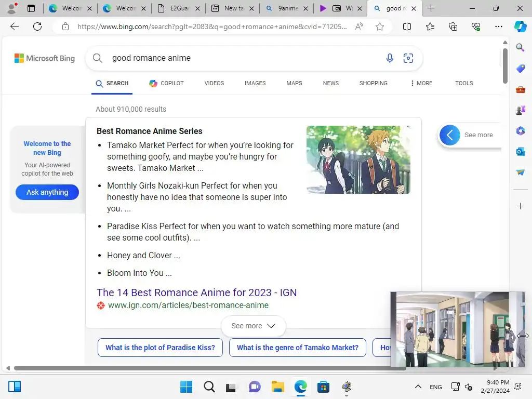Open the Widgets panel icon

[15, 387]
